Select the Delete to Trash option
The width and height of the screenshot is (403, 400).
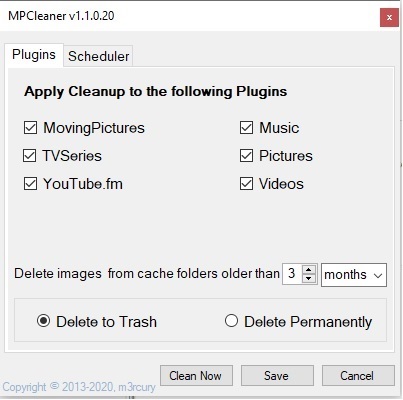[43, 321]
